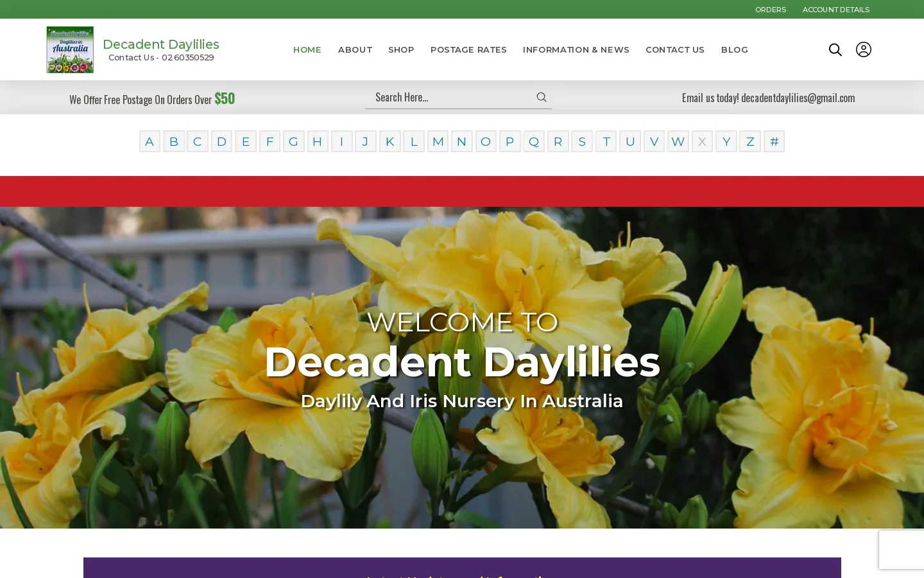This screenshot has height=578, width=924.
Task: Filter plants by letter S
Action: click(x=582, y=141)
